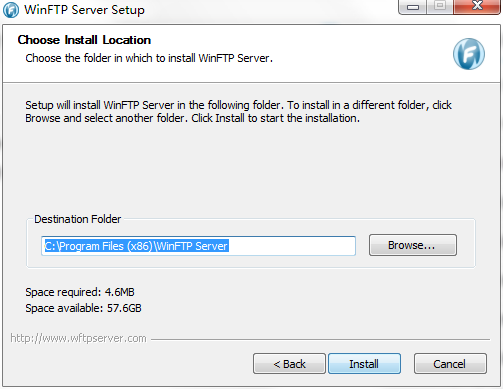Image resolution: width=503 pixels, height=389 pixels.
Task: Click the Choose Install Location heading
Action: pyautogui.click(x=84, y=40)
